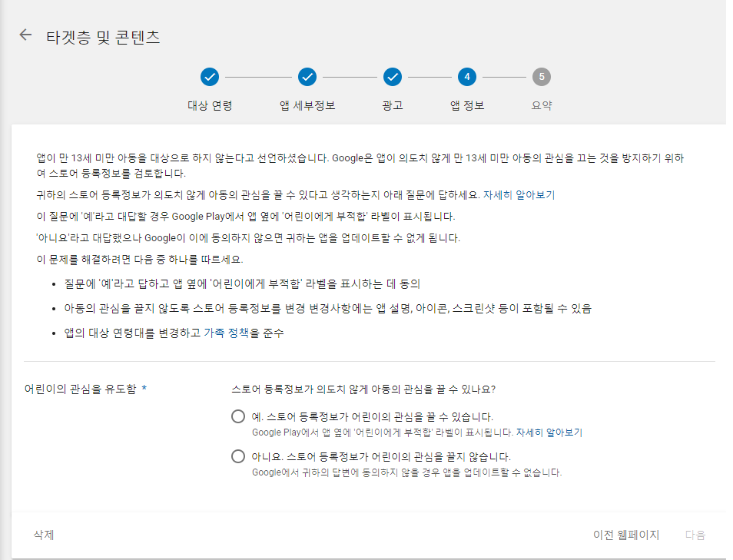The height and width of the screenshot is (560, 733).
Task: Open the 대상 연령 step label
Action: point(210,105)
